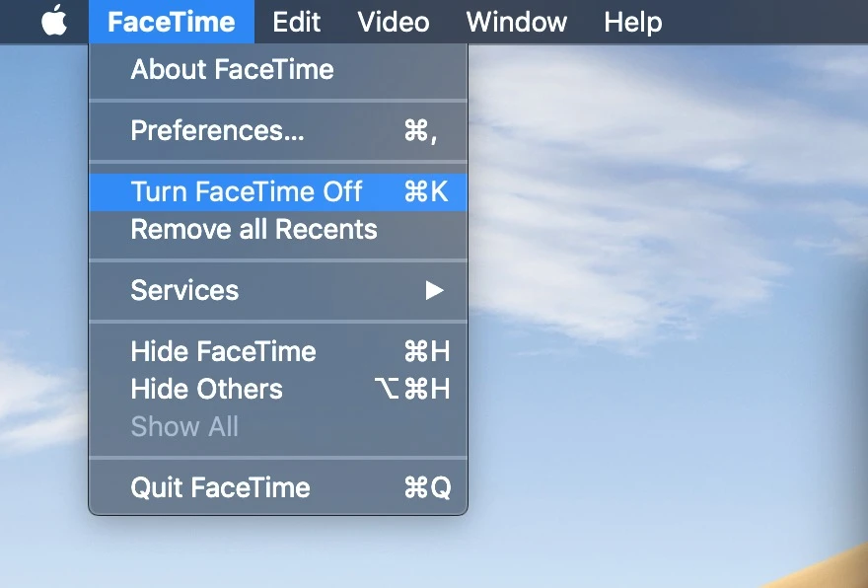Open the Edit menu
Image resolution: width=868 pixels, height=588 pixels.
[297, 22]
